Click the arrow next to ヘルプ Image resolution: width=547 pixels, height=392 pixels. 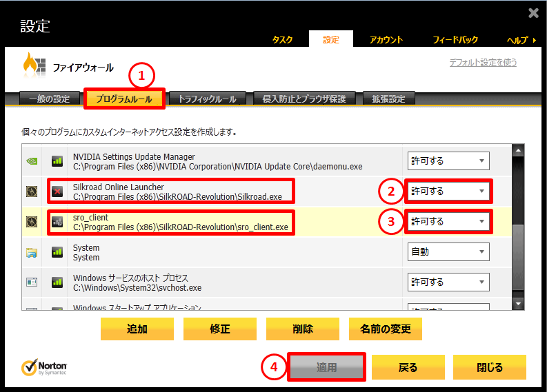pyautogui.click(x=535, y=41)
